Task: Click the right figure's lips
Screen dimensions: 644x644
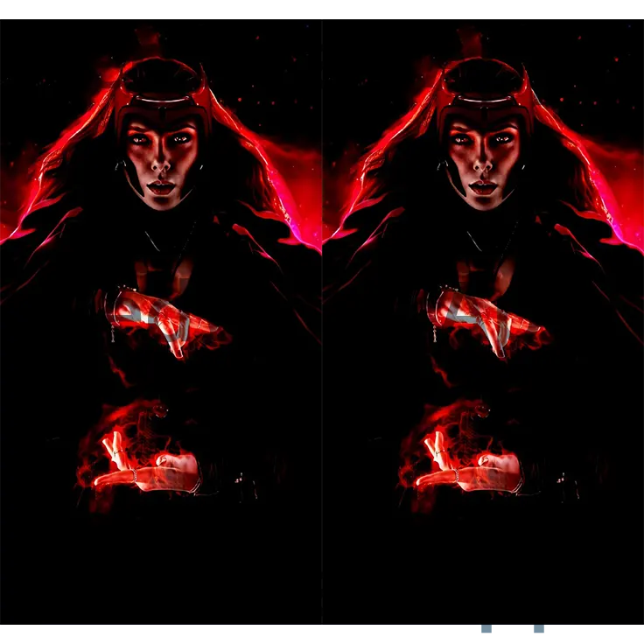Action: (482, 187)
